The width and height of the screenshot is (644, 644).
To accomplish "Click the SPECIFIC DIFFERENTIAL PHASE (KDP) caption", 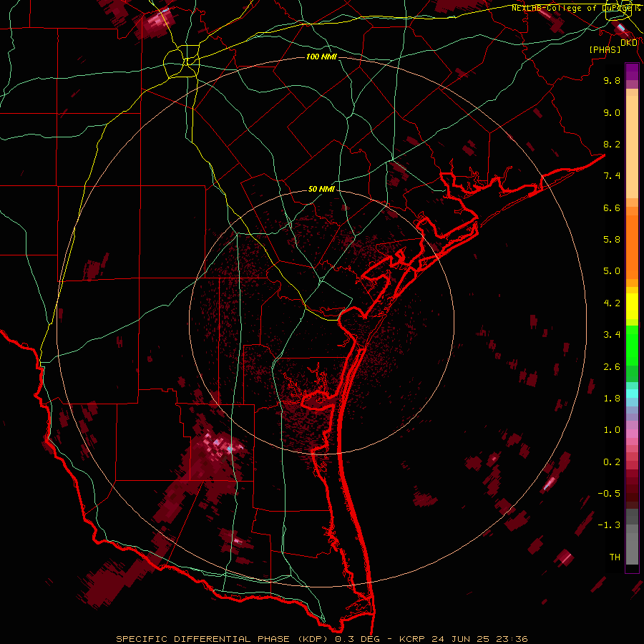I will point(223,639).
